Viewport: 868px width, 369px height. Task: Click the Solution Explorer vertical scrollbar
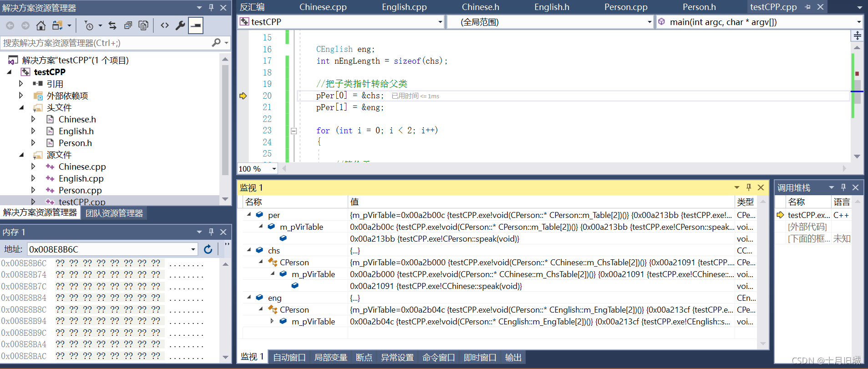[225, 120]
